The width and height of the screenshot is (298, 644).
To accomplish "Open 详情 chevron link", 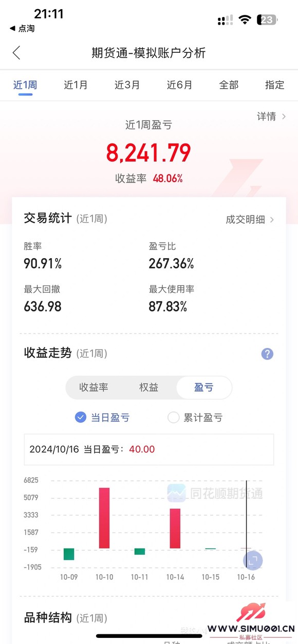I will pos(271,116).
